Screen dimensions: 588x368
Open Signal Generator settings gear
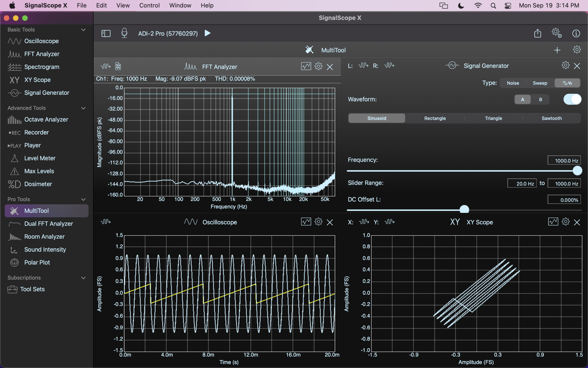pyautogui.click(x=565, y=65)
